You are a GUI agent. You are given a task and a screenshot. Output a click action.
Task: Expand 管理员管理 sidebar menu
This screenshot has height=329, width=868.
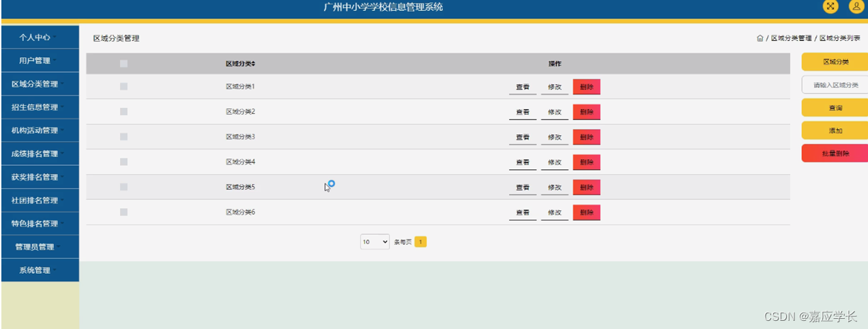[40, 246]
